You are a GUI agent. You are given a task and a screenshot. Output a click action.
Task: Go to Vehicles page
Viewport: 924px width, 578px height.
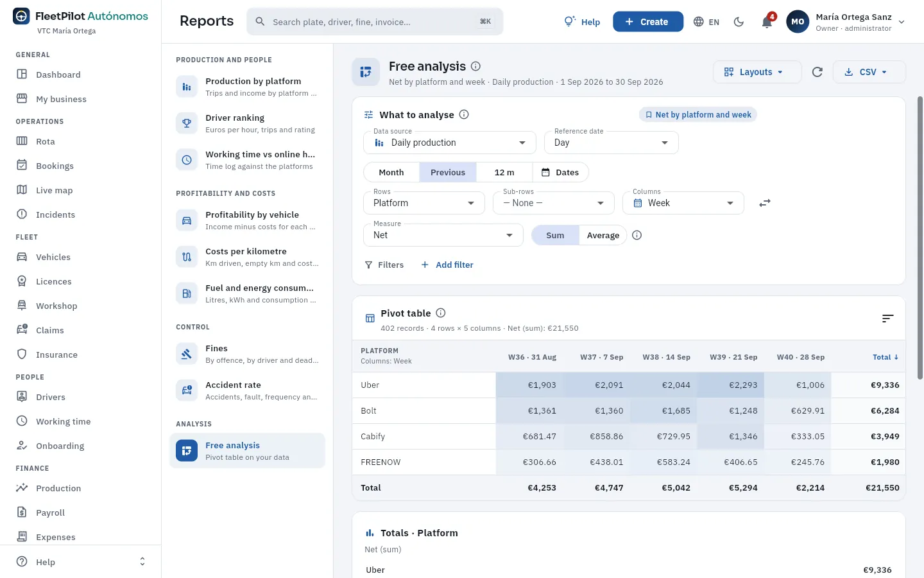pyautogui.click(x=53, y=257)
